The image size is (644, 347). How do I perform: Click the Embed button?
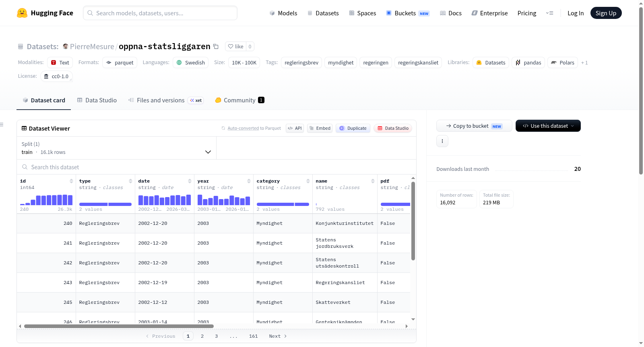[320, 128]
